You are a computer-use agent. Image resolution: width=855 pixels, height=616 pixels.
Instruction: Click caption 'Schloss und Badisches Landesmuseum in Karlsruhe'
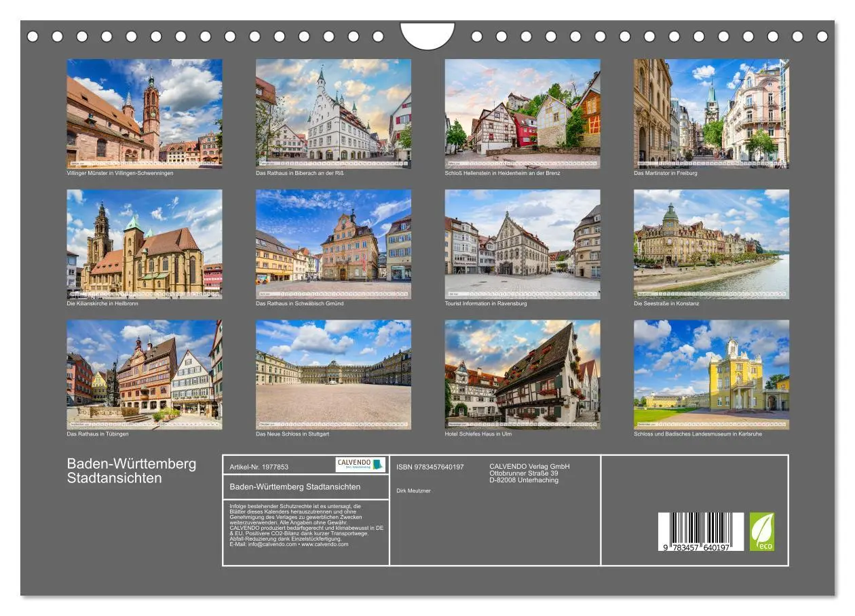[x=698, y=434]
